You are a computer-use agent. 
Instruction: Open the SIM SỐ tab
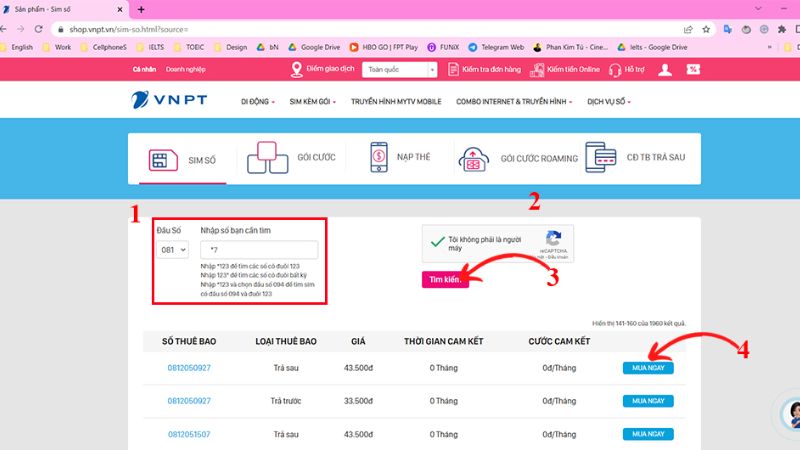coord(182,160)
